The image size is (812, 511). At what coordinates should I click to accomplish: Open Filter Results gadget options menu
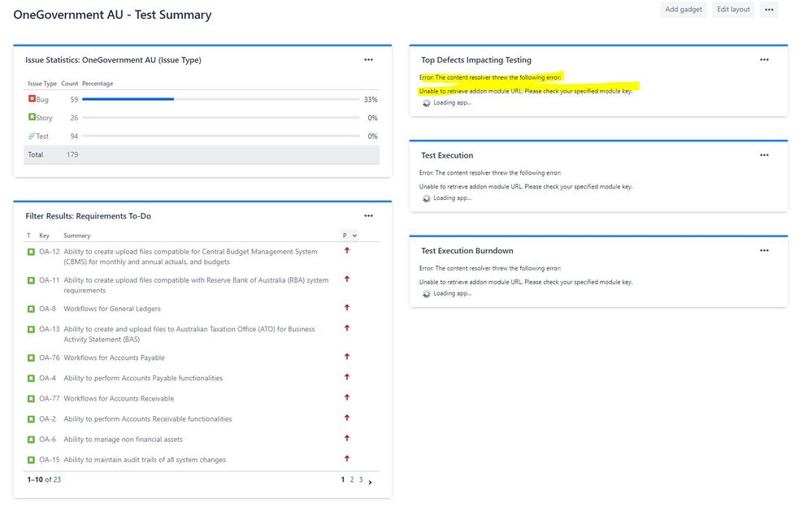368,216
